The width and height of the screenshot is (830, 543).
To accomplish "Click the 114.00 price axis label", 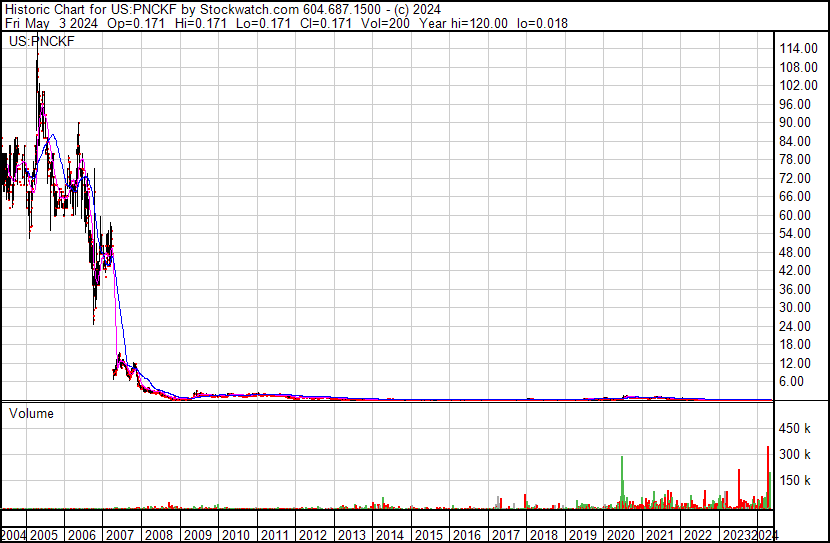I will point(798,48).
